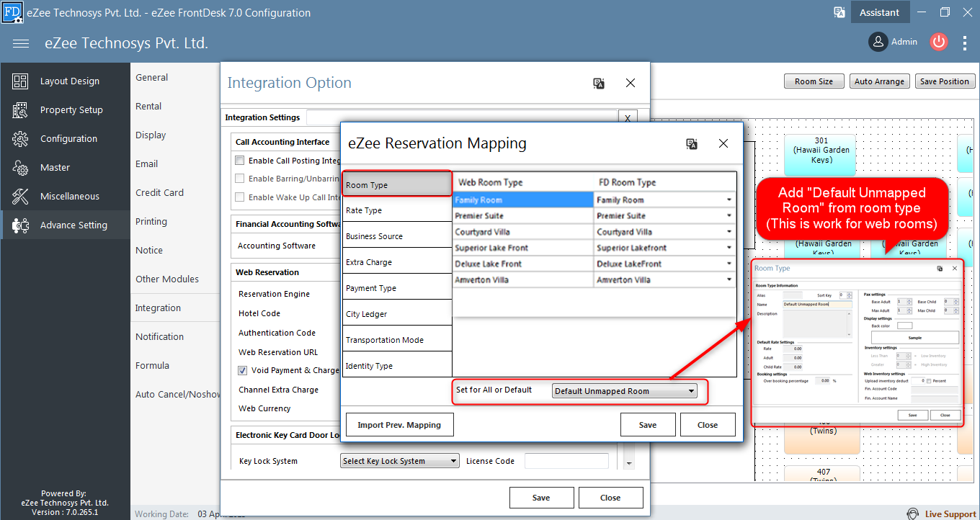The image size is (980, 520).
Task: Click translate icon in Integration Option dialog
Action: click(599, 83)
